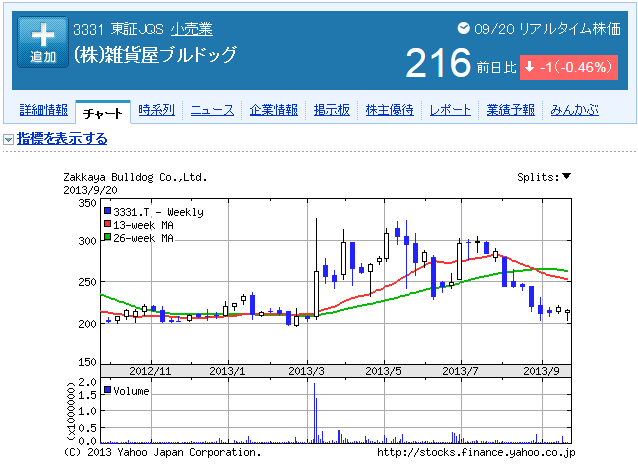Open the 業績予報 tab

[x=511, y=110]
